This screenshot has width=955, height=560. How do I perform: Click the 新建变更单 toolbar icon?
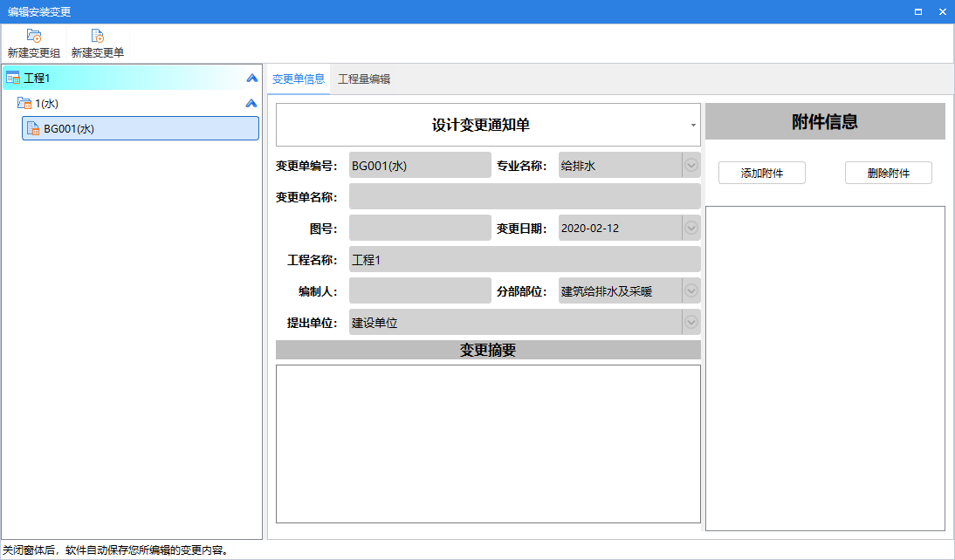[97, 37]
